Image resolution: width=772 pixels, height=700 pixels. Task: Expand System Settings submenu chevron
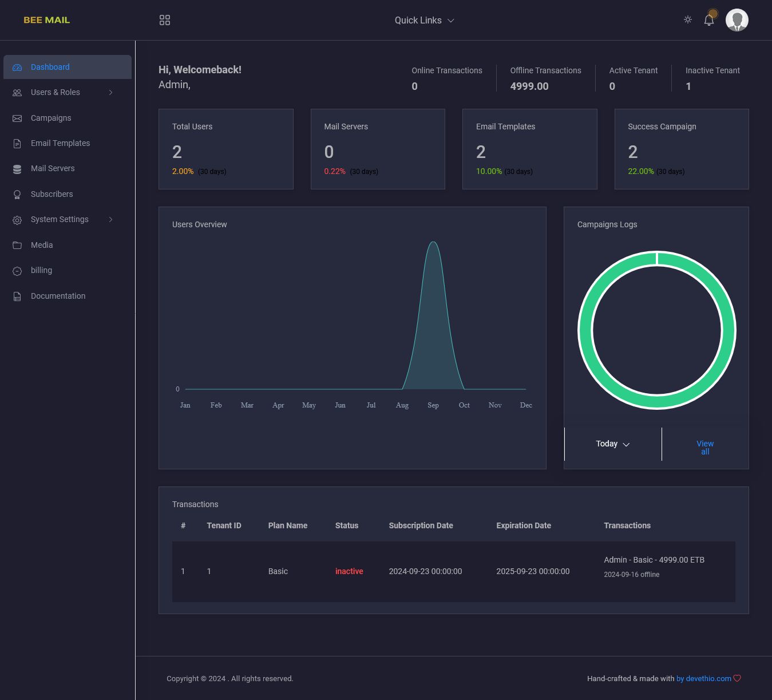point(110,219)
